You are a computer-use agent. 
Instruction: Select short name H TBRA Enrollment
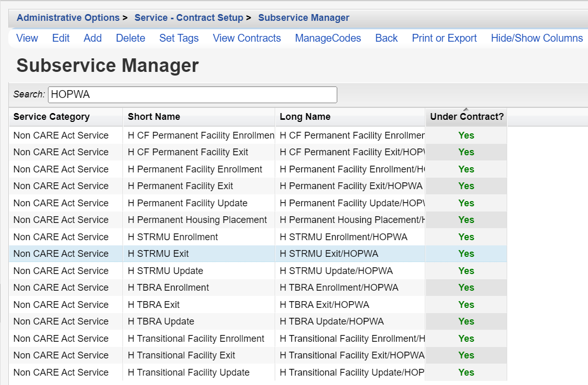(x=168, y=288)
